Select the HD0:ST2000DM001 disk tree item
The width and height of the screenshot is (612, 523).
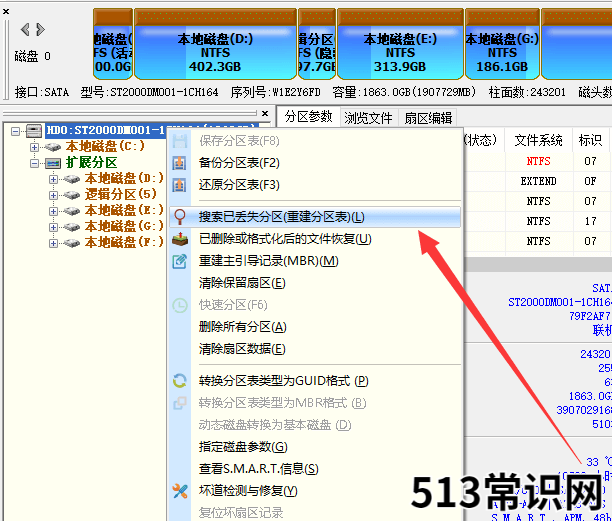point(106,130)
